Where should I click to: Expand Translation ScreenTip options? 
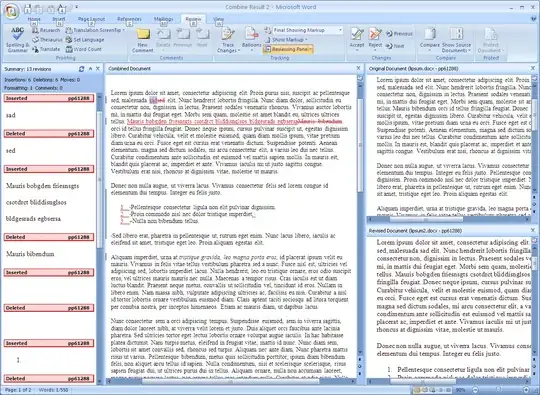[124, 30]
